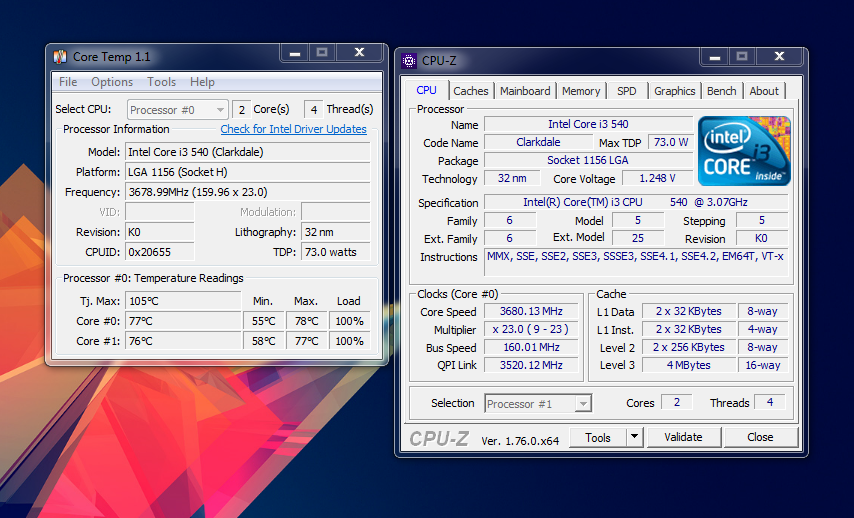The image size is (854, 518).
Task: Click the Max TDP value 73.0 W
Action: 671,142
